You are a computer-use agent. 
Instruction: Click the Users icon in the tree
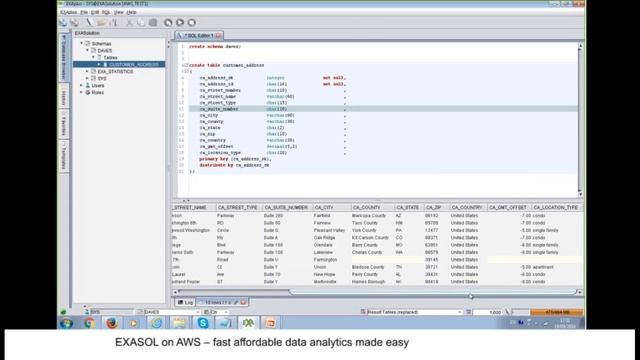87,85
